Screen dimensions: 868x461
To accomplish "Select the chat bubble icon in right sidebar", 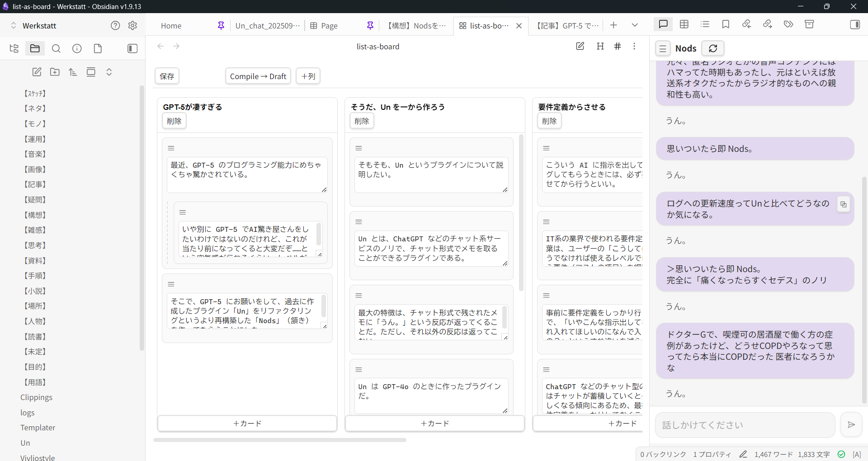I will point(663,24).
